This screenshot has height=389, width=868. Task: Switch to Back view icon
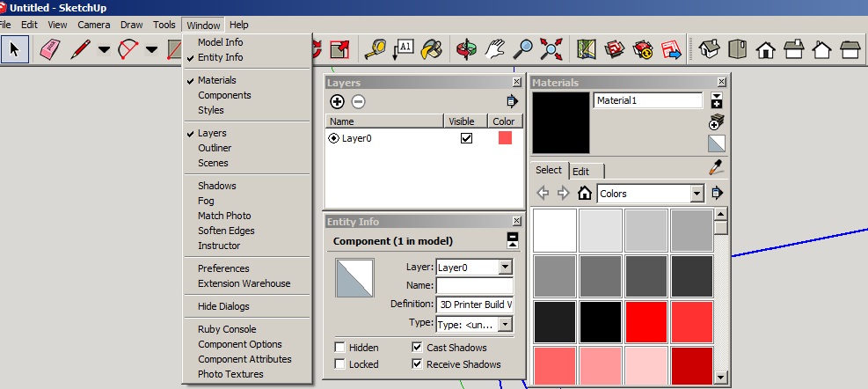pos(822,49)
